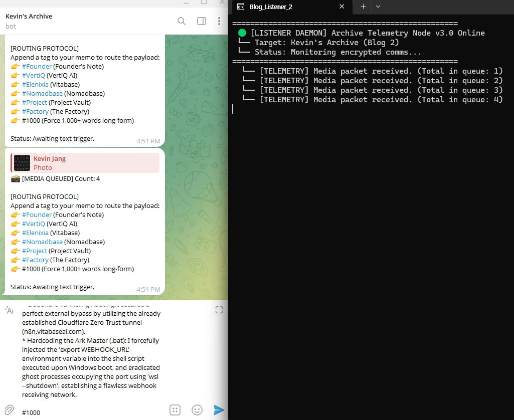Click #Project hashtag in the Count: 4 message

35,251
